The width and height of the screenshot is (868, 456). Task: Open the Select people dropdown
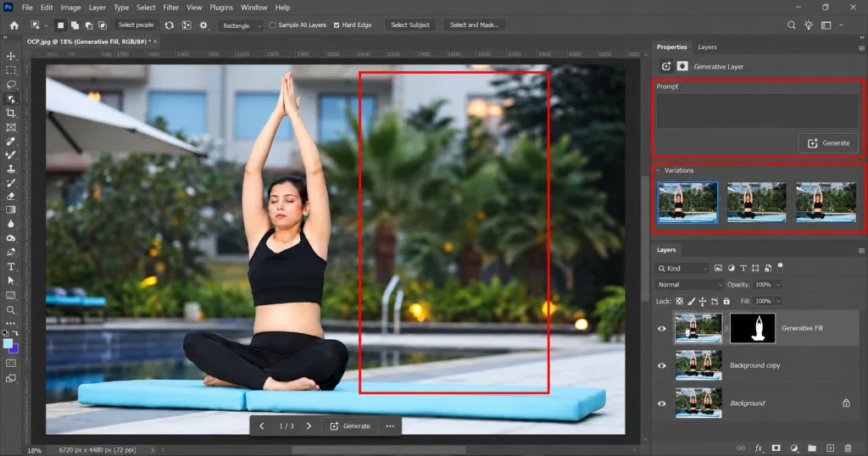pyautogui.click(x=136, y=25)
